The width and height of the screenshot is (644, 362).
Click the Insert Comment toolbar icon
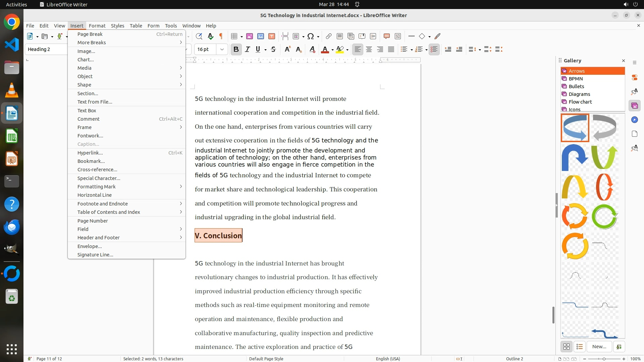[x=386, y=36]
